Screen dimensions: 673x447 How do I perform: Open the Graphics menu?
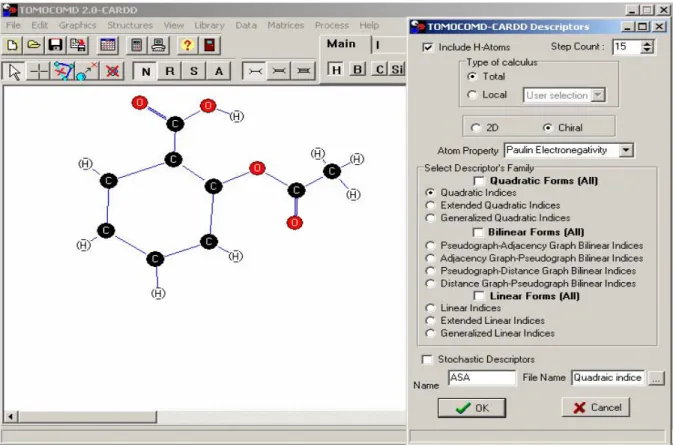[x=78, y=25]
